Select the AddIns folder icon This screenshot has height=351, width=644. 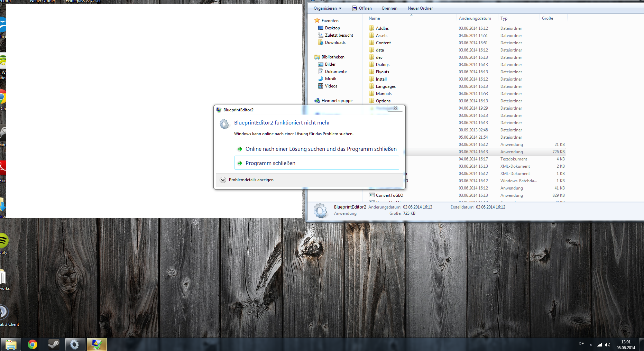click(x=371, y=28)
